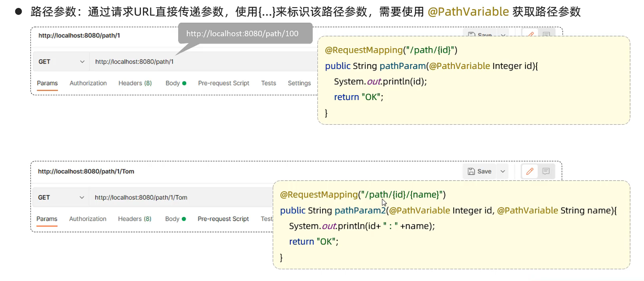The height and width of the screenshot is (281, 644).
Task: Save the path/1/Tom request
Action: click(479, 171)
